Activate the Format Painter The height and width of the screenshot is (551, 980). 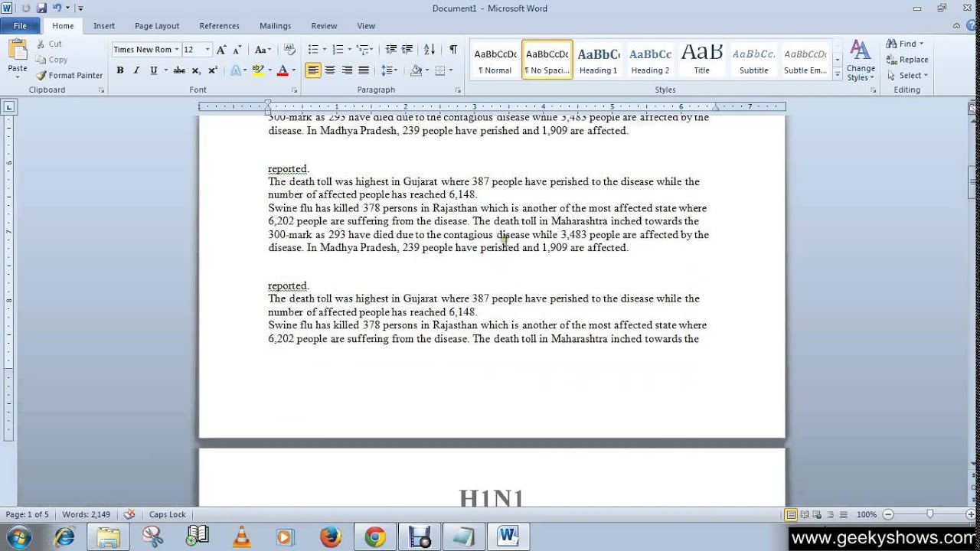coord(69,75)
